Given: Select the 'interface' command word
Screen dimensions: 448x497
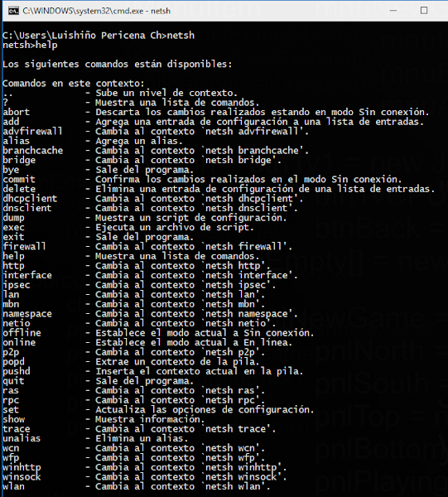Looking at the screenshot, I should 27,275.
